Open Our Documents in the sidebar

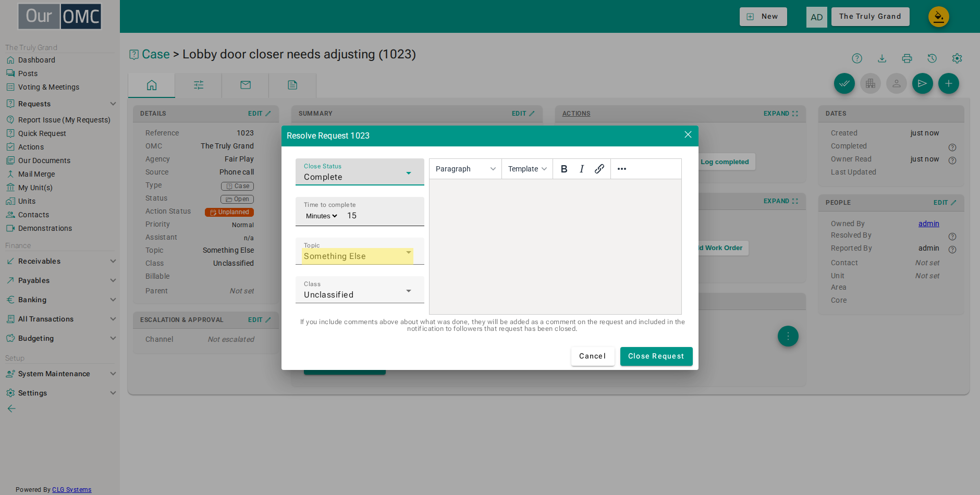[x=44, y=160]
